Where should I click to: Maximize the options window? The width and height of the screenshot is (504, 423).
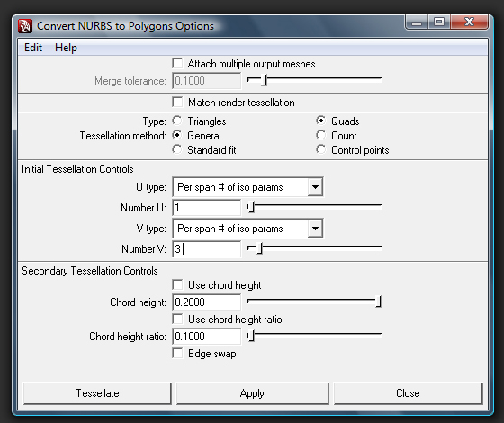(x=439, y=22)
